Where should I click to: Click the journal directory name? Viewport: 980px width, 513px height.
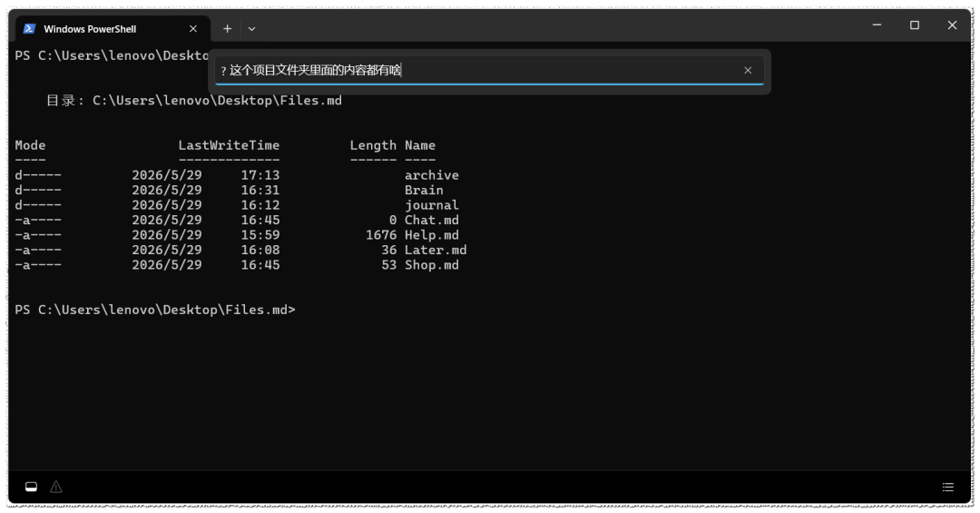(x=431, y=205)
